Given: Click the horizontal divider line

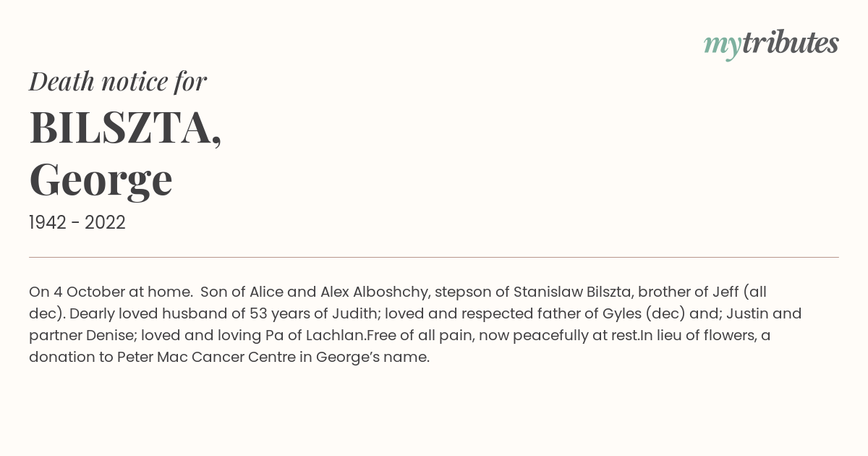Looking at the screenshot, I should (434, 257).
